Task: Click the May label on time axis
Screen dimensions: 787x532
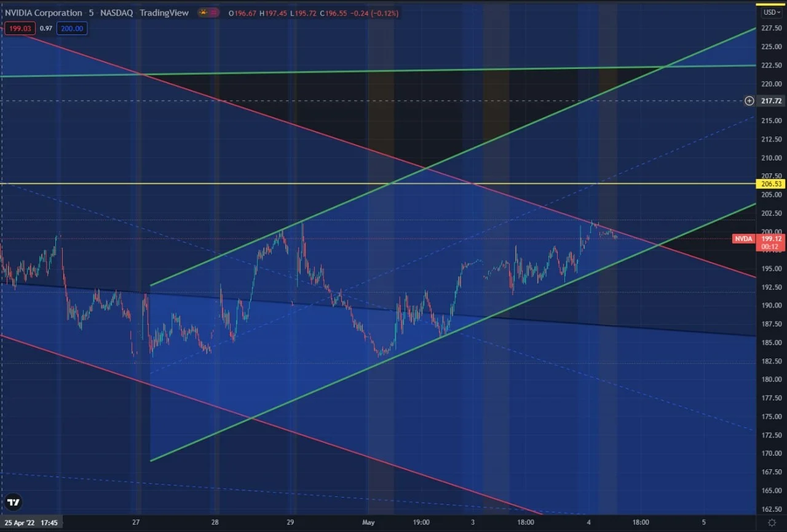Action: [x=368, y=523]
